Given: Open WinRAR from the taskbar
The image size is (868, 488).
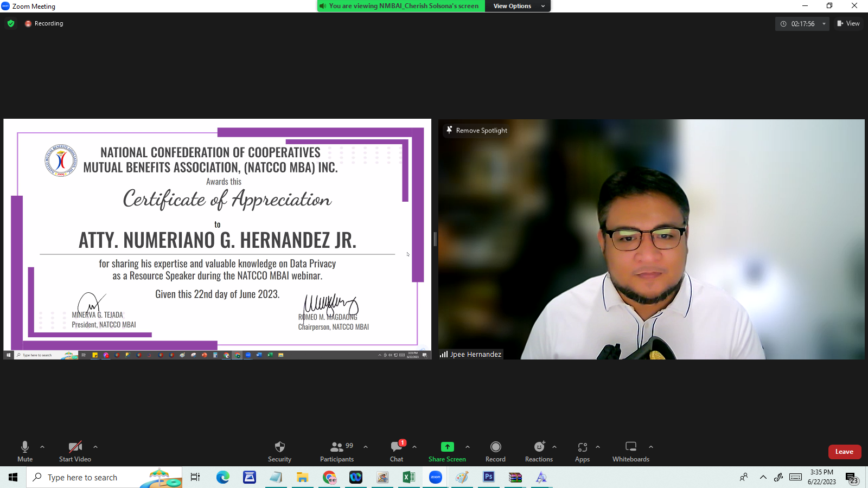Looking at the screenshot, I should tap(515, 477).
